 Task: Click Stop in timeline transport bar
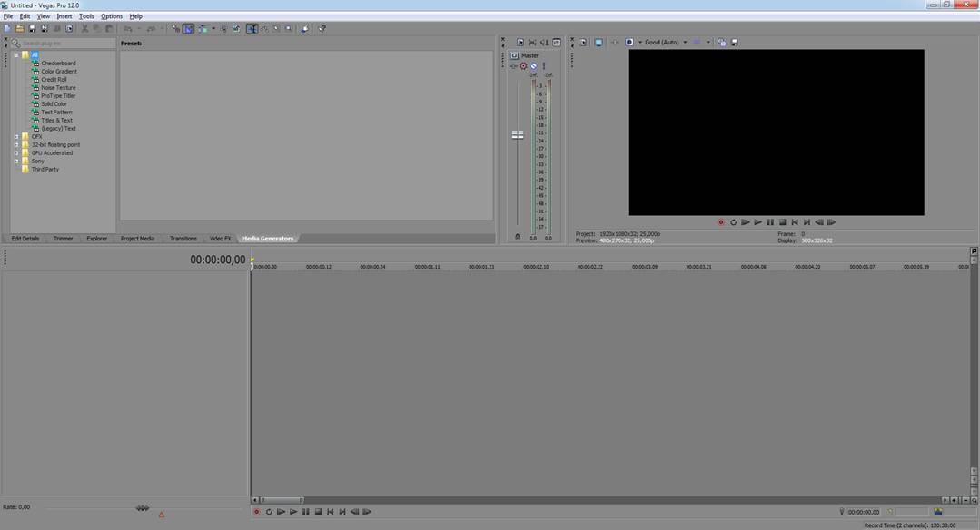[318, 512]
